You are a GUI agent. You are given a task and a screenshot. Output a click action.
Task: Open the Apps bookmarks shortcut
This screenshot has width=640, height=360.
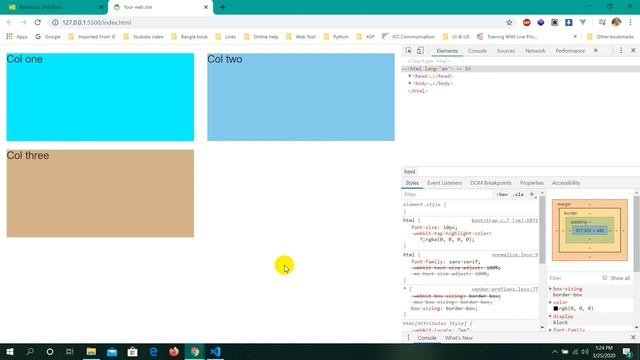pyautogui.click(x=17, y=37)
